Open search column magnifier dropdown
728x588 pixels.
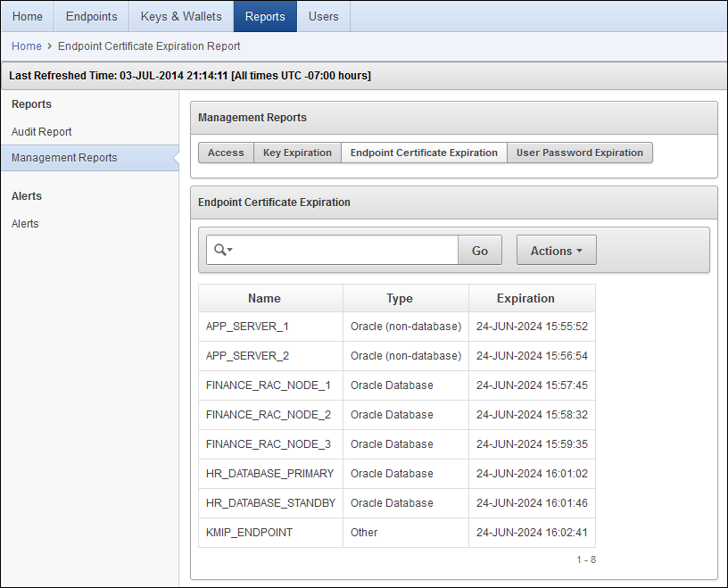point(223,250)
